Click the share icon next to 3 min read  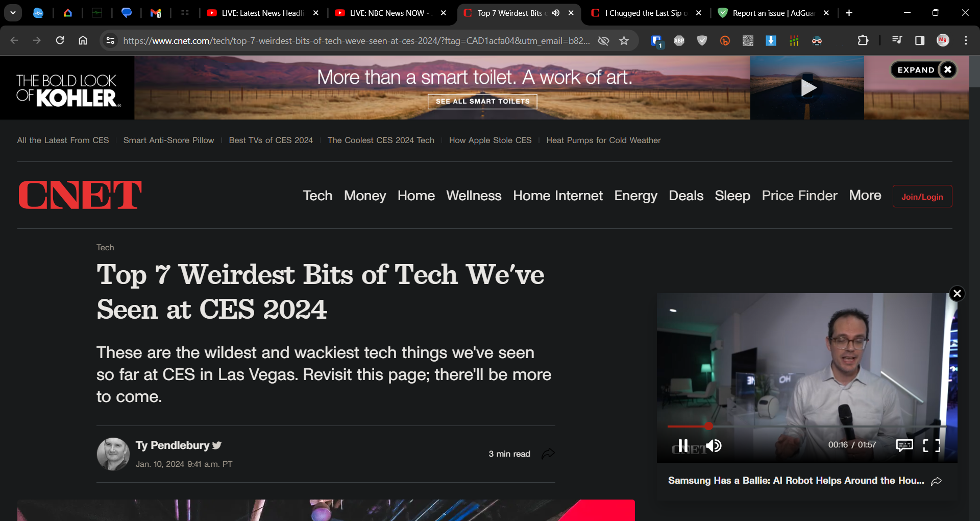click(549, 454)
